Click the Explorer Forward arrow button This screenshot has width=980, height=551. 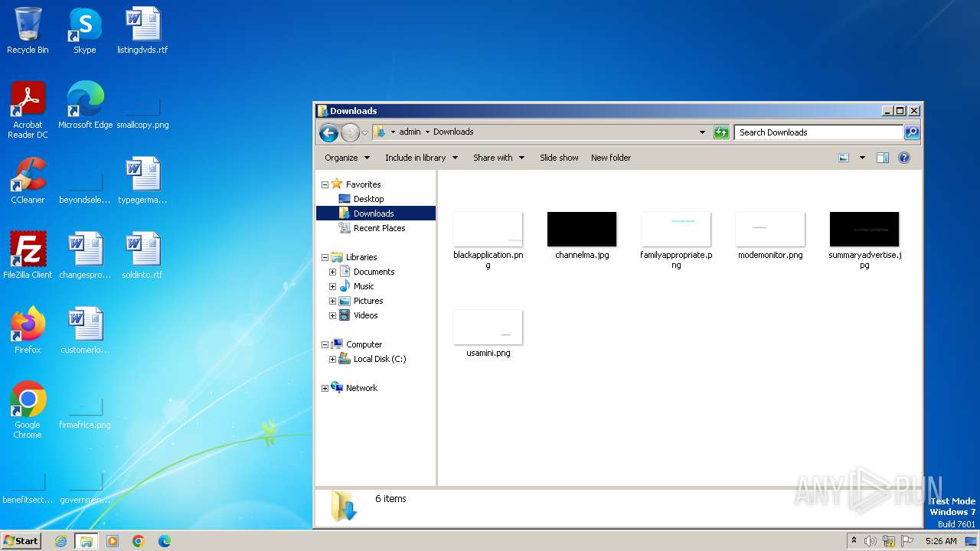click(x=350, y=132)
